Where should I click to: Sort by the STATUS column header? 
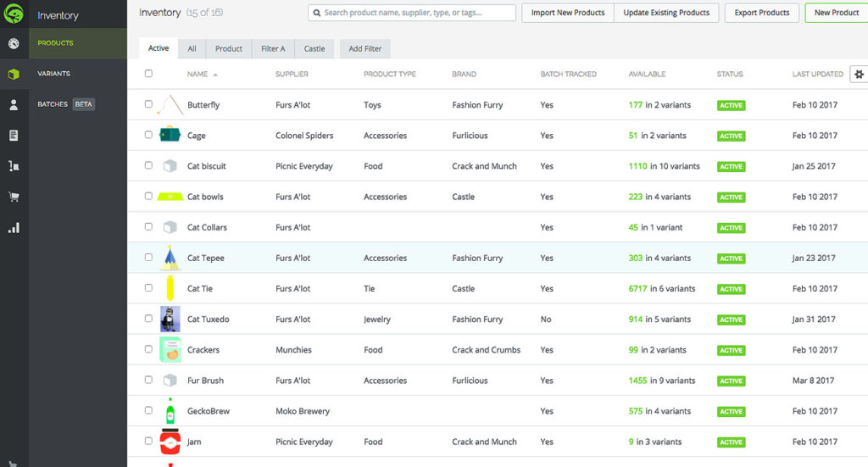pyautogui.click(x=730, y=74)
